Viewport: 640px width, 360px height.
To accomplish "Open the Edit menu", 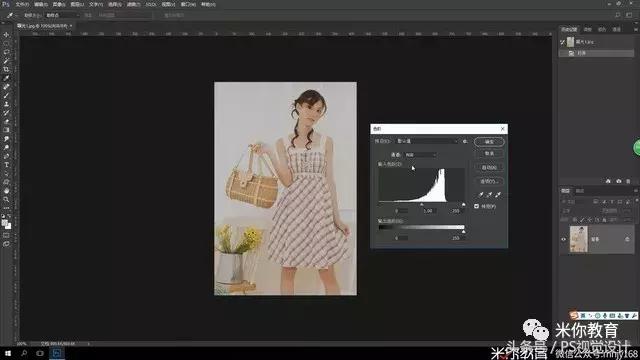I will tap(40, 4).
